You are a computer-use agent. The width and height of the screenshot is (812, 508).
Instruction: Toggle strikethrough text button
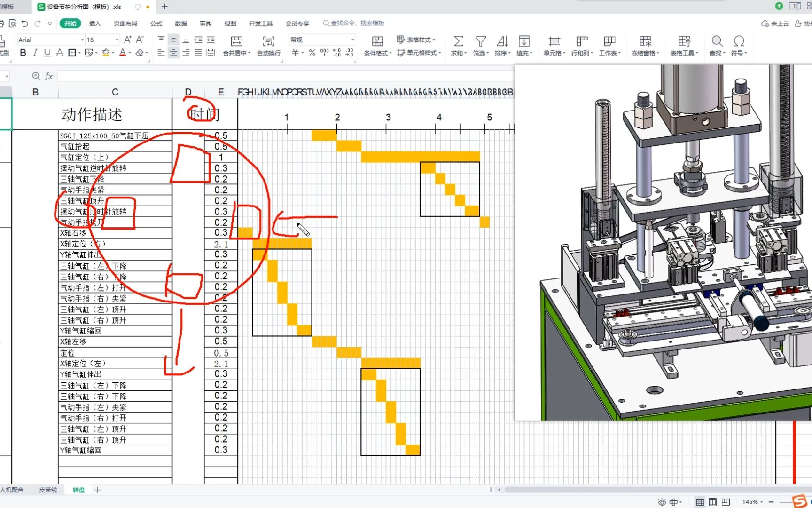click(x=60, y=53)
